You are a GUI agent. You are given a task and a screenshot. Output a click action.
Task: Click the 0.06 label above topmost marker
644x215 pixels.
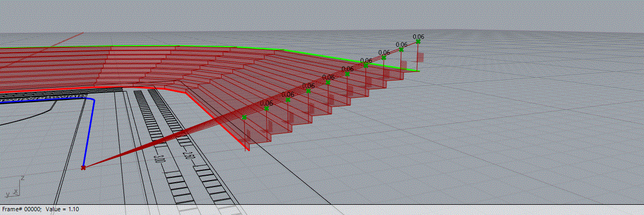419,37
